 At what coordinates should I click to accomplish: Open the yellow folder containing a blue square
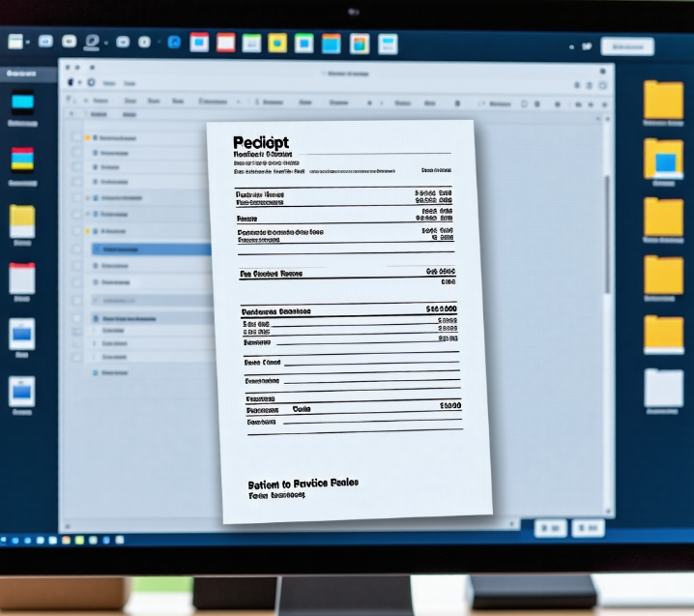click(663, 159)
